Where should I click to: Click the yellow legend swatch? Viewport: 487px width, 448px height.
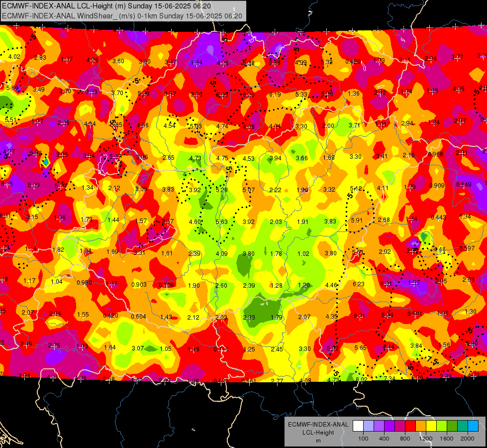coord(431,426)
